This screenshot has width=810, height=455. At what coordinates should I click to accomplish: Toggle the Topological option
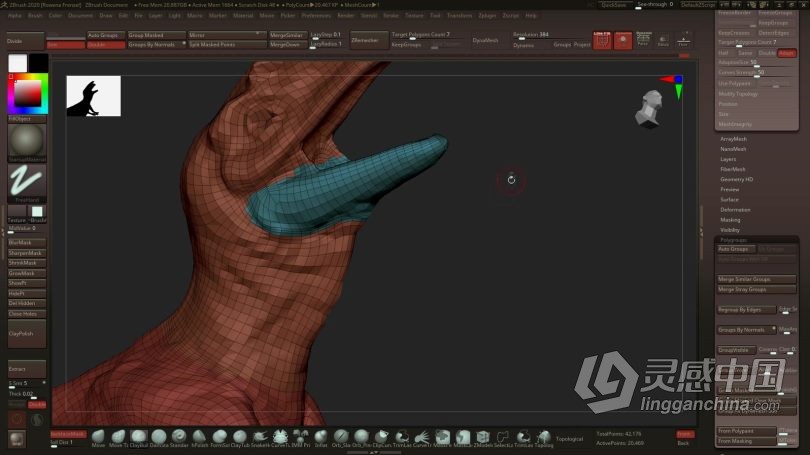569,439
